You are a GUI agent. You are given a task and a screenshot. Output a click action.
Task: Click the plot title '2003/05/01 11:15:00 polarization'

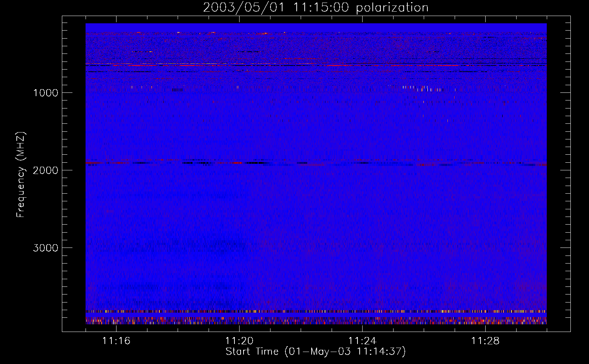(x=316, y=8)
